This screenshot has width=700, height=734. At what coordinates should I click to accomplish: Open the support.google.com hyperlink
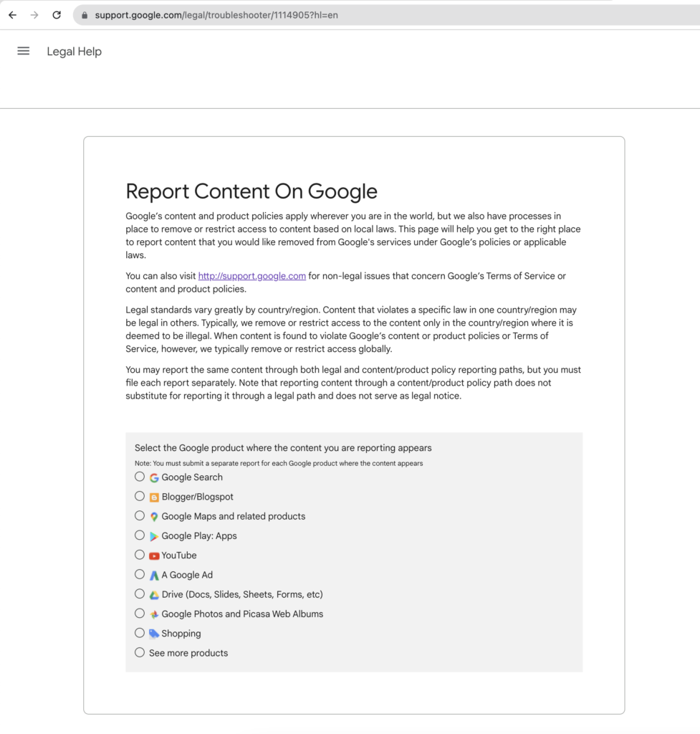coord(251,276)
